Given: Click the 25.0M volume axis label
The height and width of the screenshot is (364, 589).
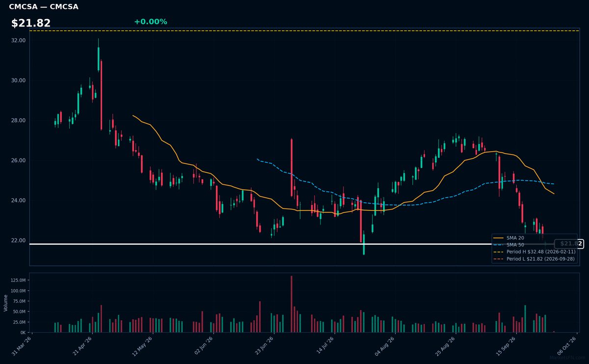Looking at the screenshot, I should tap(20, 322).
